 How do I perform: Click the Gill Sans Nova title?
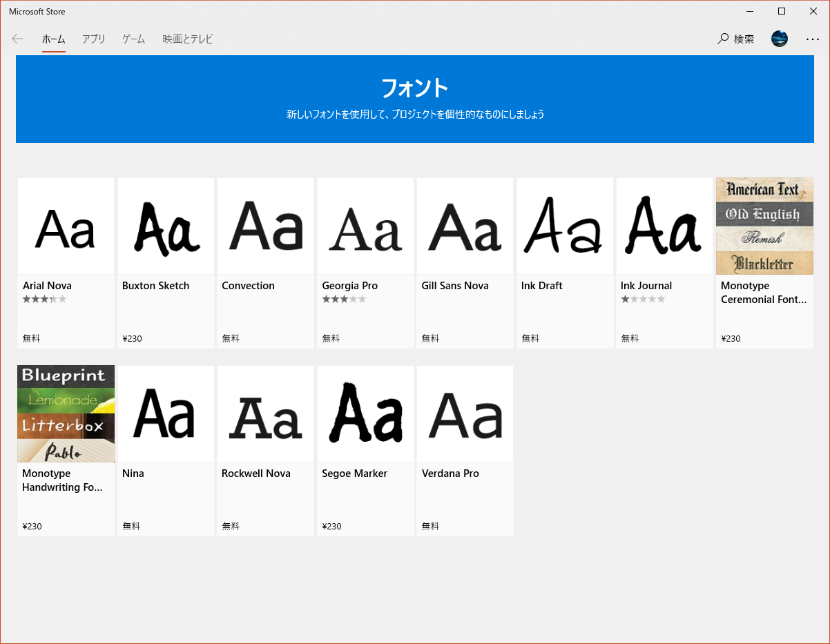coord(455,286)
